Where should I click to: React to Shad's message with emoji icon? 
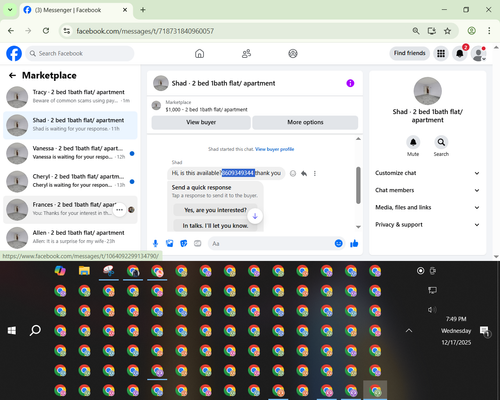pyautogui.click(x=293, y=173)
